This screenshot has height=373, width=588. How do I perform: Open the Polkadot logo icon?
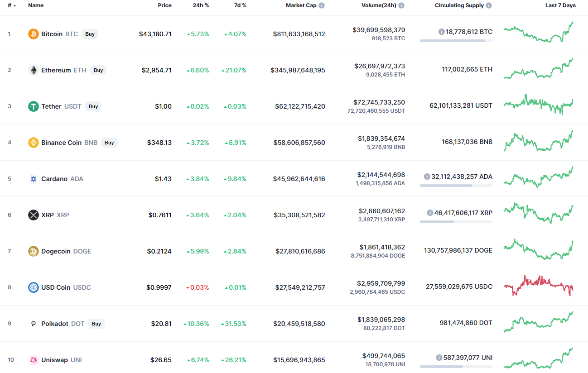click(x=34, y=324)
